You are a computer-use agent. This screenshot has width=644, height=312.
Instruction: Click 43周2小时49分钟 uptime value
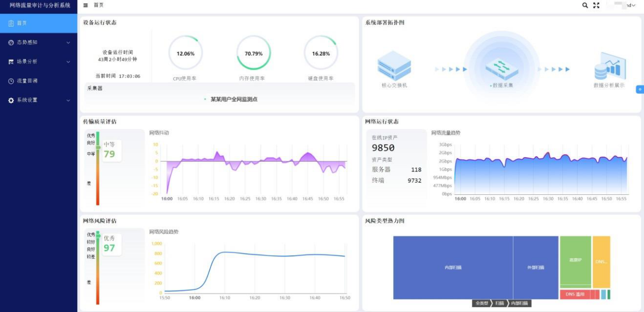pyautogui.click(x=117, y=59)
